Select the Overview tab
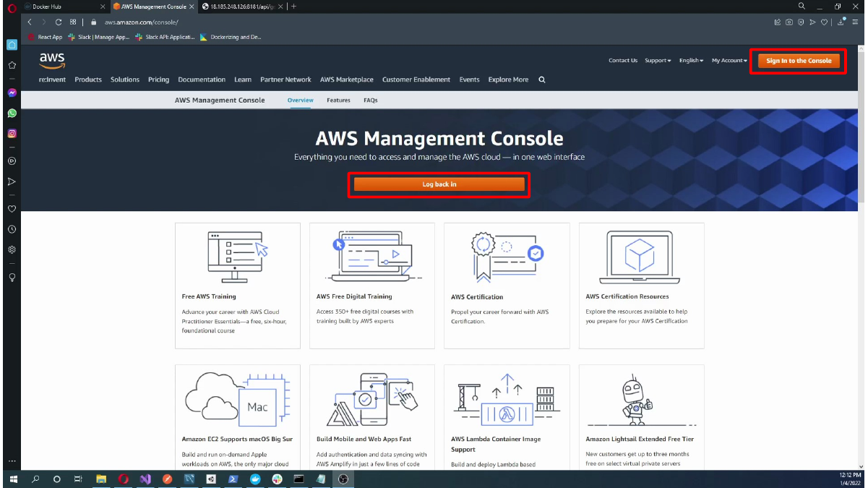This screenshot has width=868, height=488. click(x=300, y=100)
